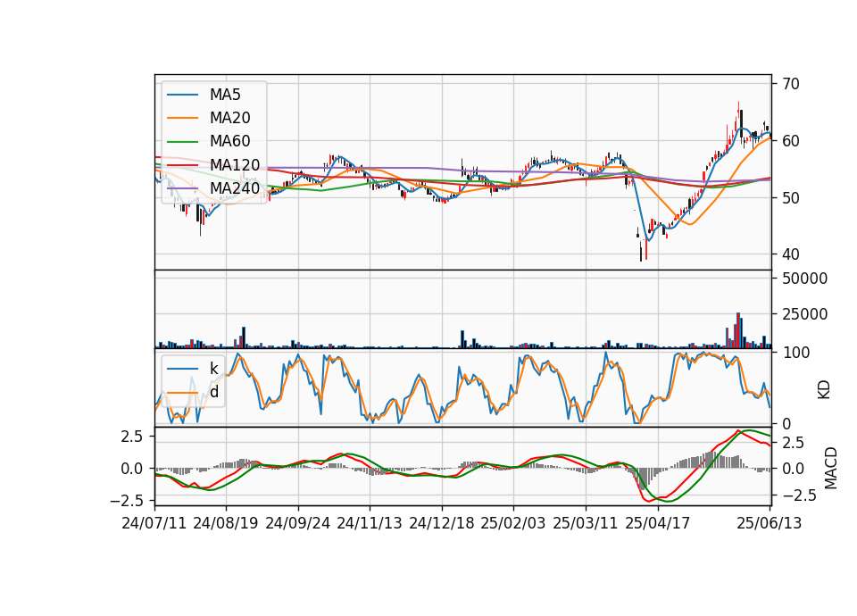Click the orange MA20 legend line sample
The image size is (857, 616).
[182, 119]
